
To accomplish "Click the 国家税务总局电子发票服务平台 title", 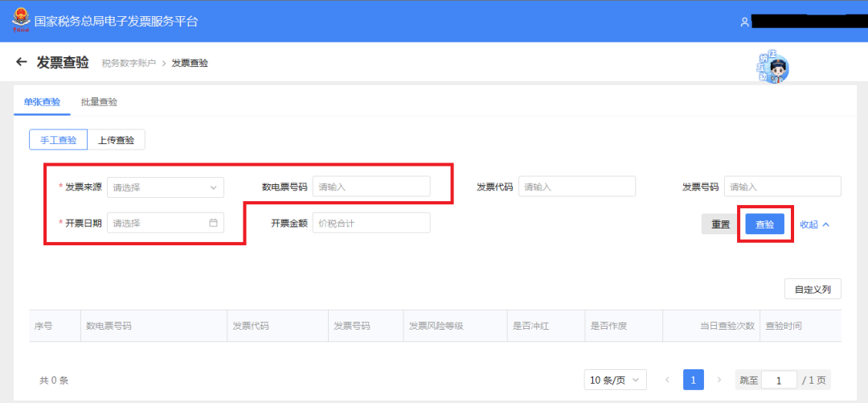I will pos(116,22).
